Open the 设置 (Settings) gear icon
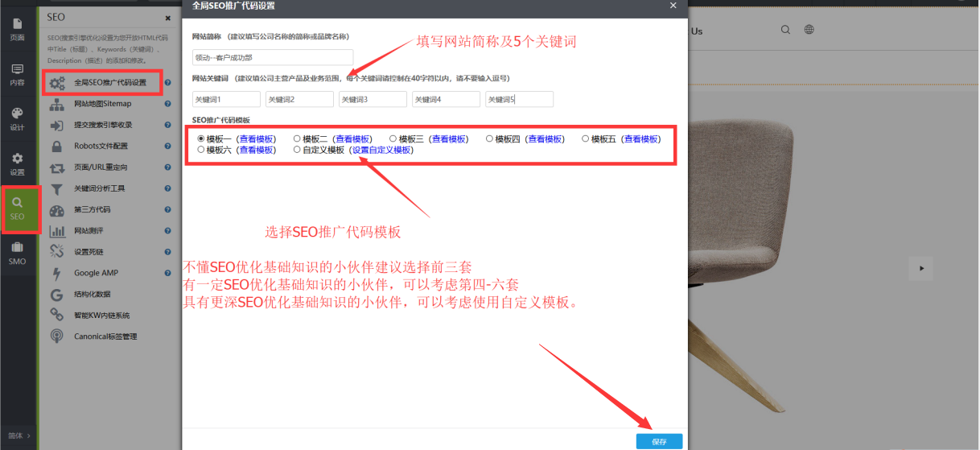The height and width of the screenshot is (450, 980). pyautogui.click(x=17, y=163)
